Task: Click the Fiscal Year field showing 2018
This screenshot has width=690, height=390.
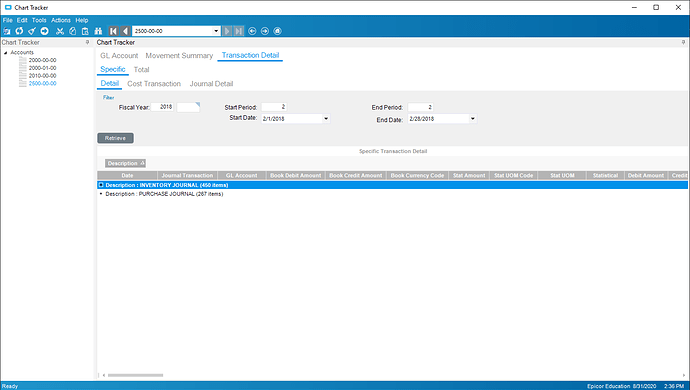Action: [x=162, y=107]
